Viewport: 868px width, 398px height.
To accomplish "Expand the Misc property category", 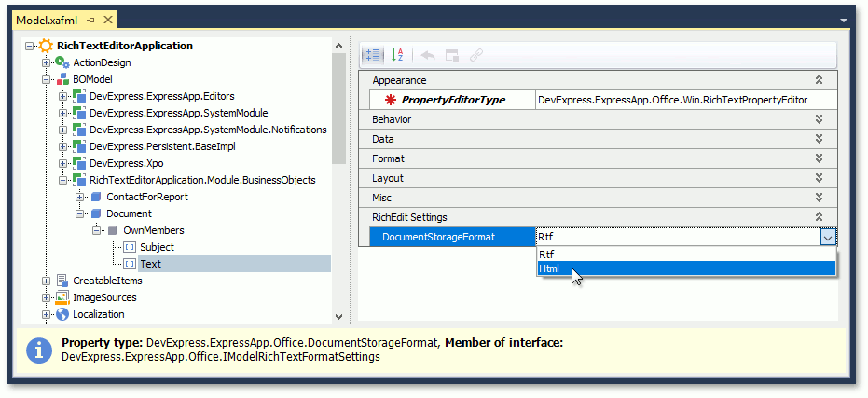I will click(x=820, y=198).
